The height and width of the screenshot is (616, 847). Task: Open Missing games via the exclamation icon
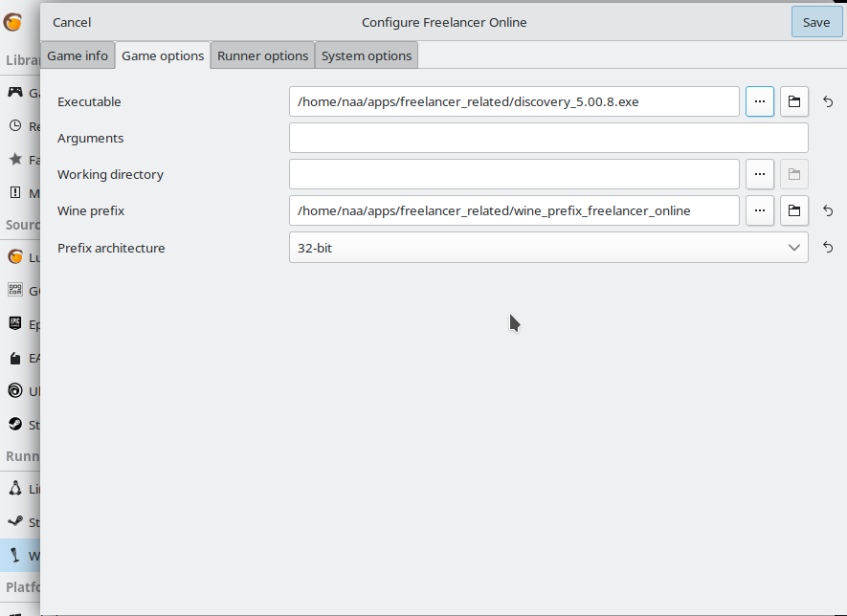click(15, 192)
